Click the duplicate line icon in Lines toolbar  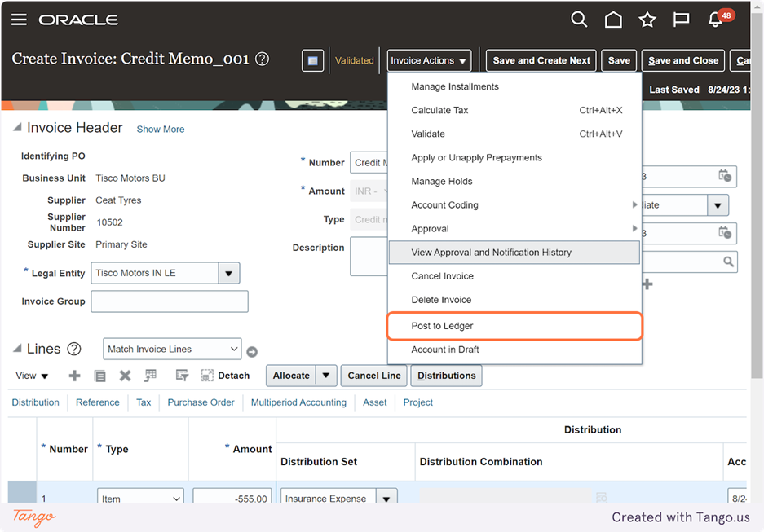[x=100, y=376]
